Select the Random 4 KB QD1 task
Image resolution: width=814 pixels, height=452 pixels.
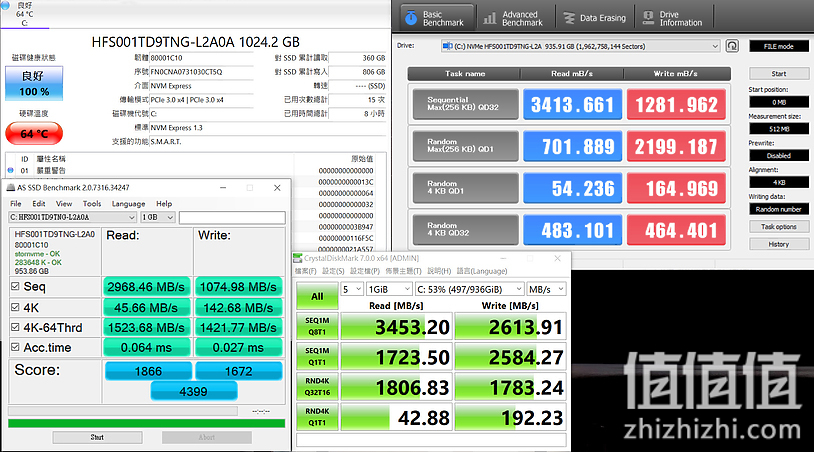point(466,188)
